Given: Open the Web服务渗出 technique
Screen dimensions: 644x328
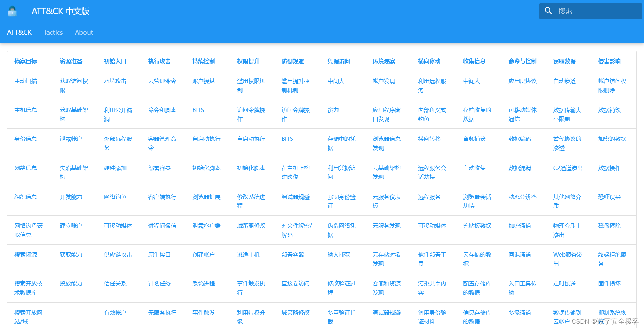Looking at the screenshot, I should pyautogui.click(x=566, y=254).
